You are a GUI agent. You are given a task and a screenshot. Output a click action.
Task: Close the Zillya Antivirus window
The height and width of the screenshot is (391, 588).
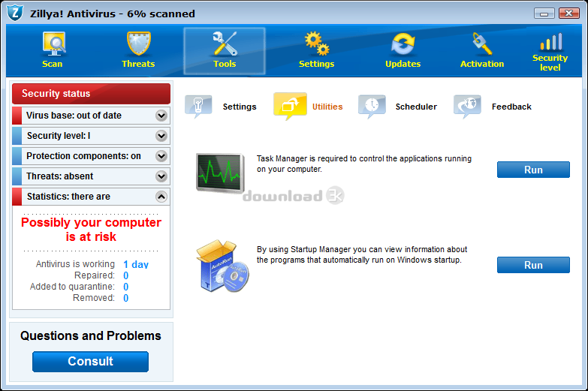pyautogui.click(x=569, y=14)
